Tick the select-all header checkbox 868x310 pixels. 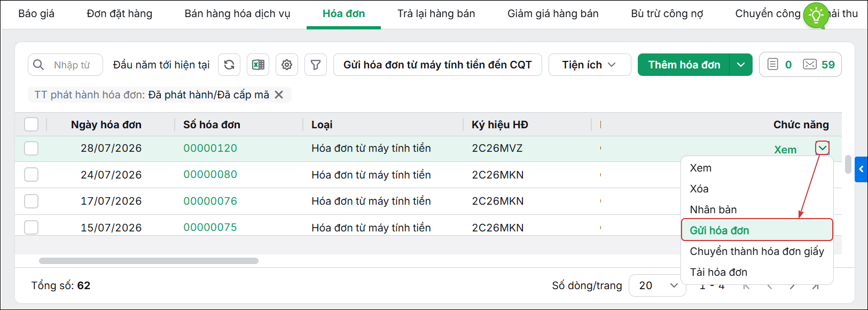click(32, 125)
